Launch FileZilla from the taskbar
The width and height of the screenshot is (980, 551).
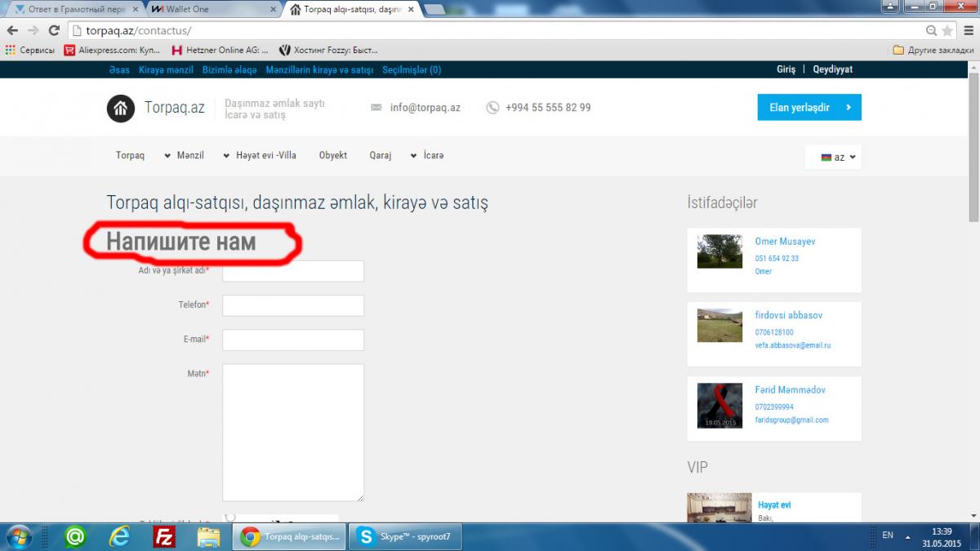[x=165, y=536]
